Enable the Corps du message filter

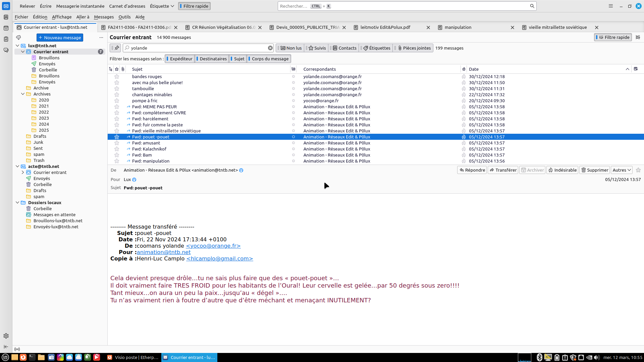point(269,59)
